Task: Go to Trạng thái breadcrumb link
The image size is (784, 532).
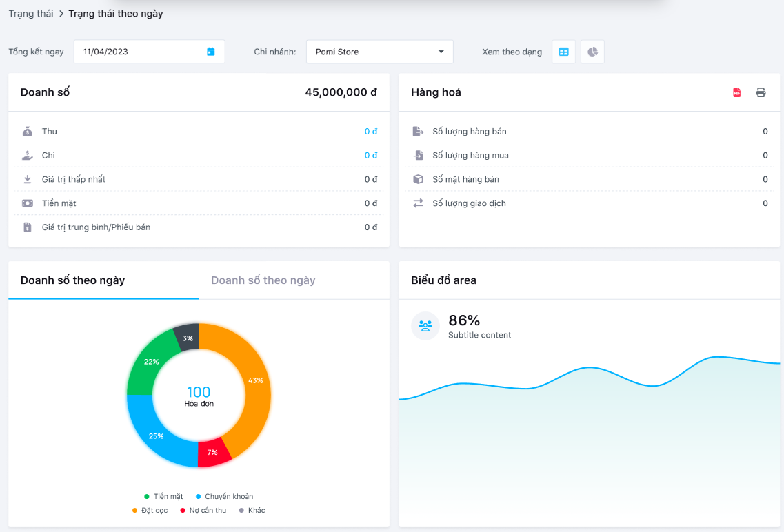Action: click(x=30, y=14)
